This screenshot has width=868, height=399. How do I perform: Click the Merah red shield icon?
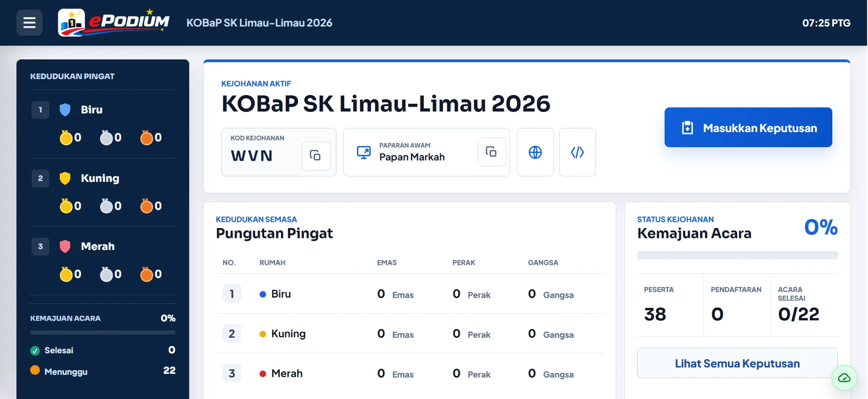65,247
